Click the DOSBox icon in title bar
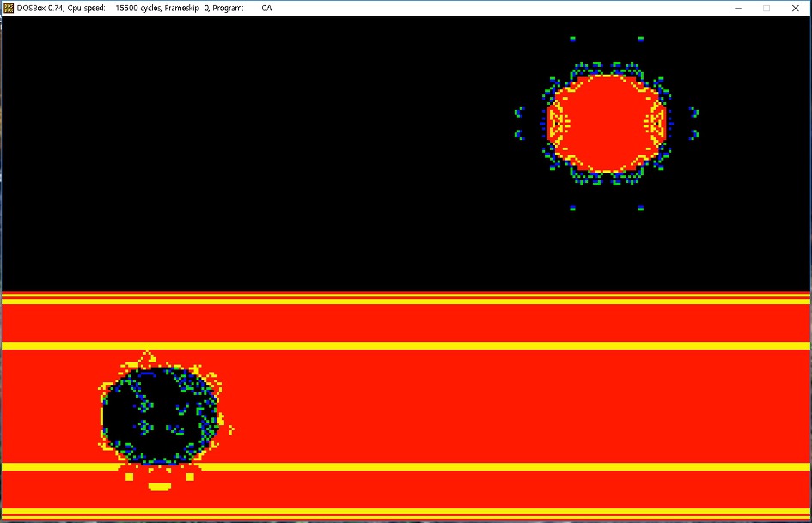Image resolution: width=812 pixels, height=523 pixels. pyautogui.click(x=9, y=8)
